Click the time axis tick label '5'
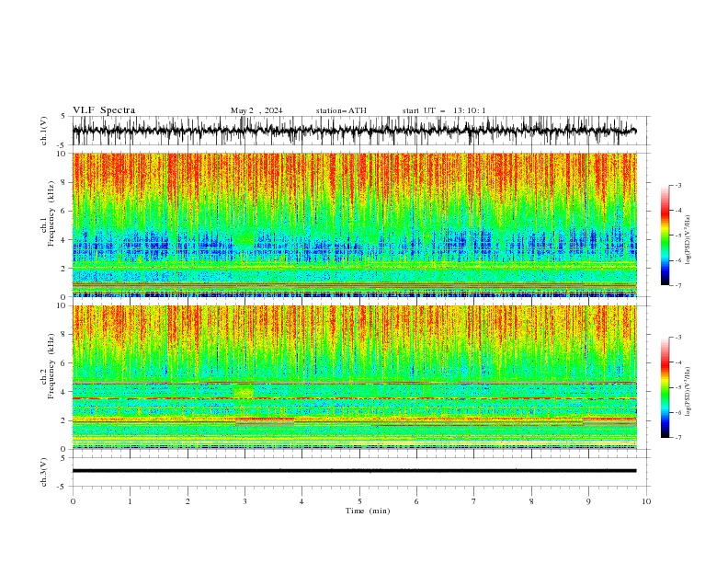The height and width of the screenshot is (563, 728). point(359,501)
